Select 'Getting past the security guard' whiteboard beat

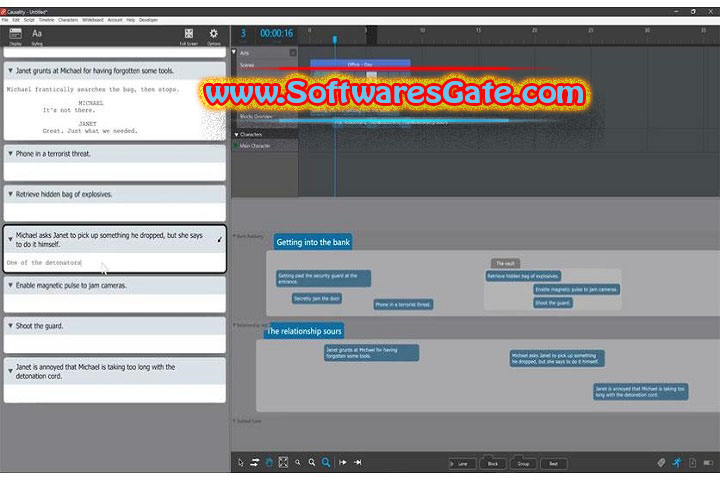(x=323, y=278)
